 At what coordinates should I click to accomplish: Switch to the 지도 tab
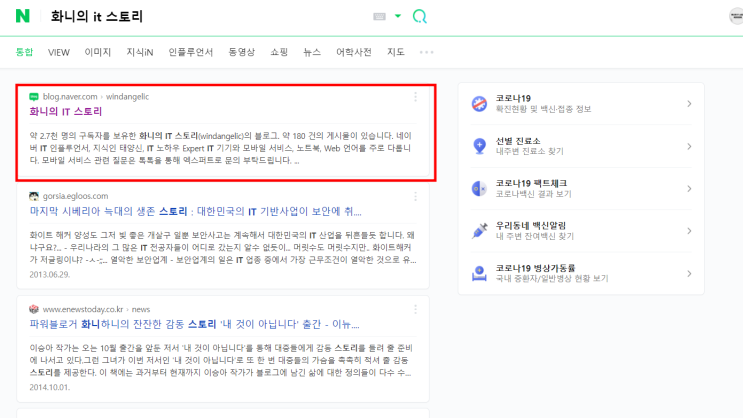coord(396,52)
